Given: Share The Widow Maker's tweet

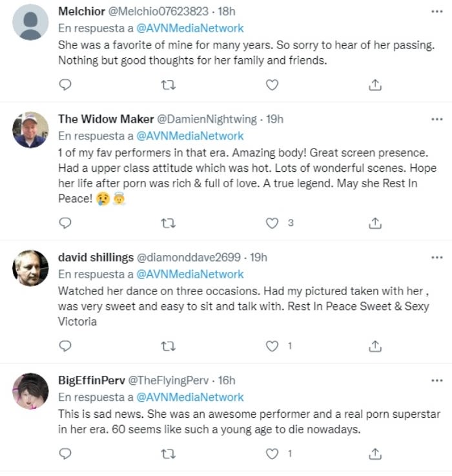Looking at the screenshot, I should (x=375, y=223).
